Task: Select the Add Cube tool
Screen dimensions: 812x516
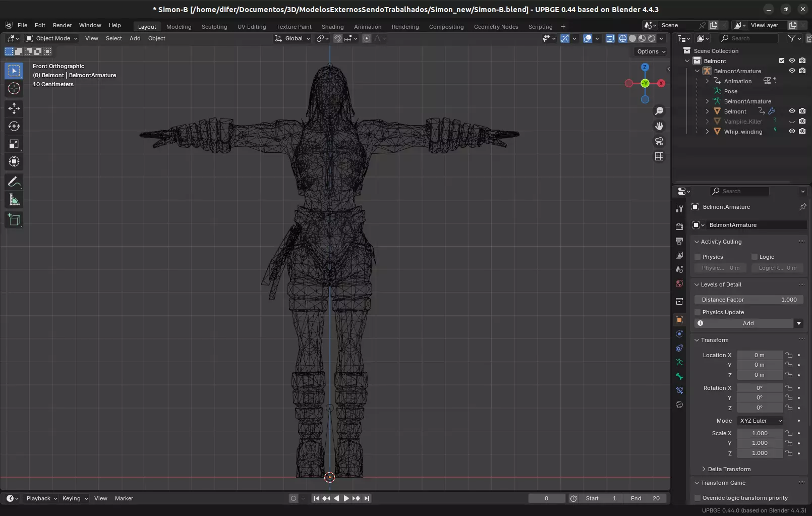Action: 14,219
